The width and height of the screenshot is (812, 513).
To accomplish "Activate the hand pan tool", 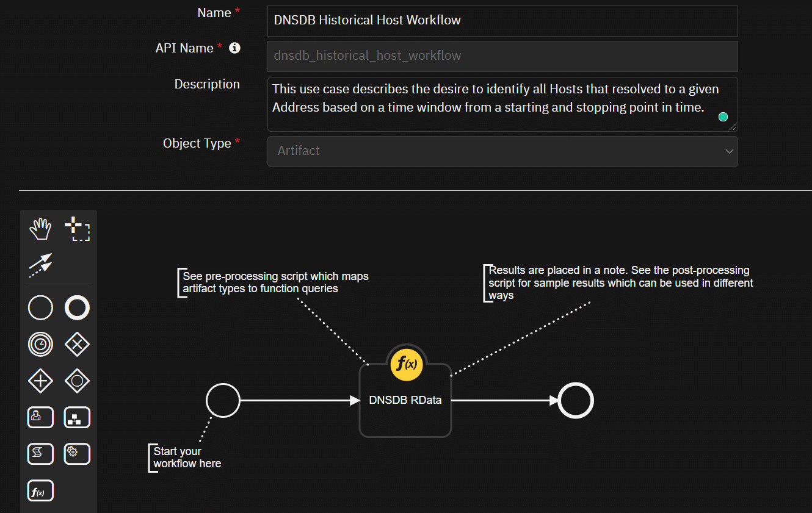I will [x=41, y=229].
